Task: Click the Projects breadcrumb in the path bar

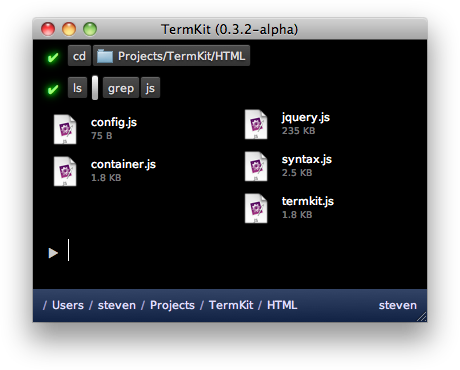Action: point(172,305)
